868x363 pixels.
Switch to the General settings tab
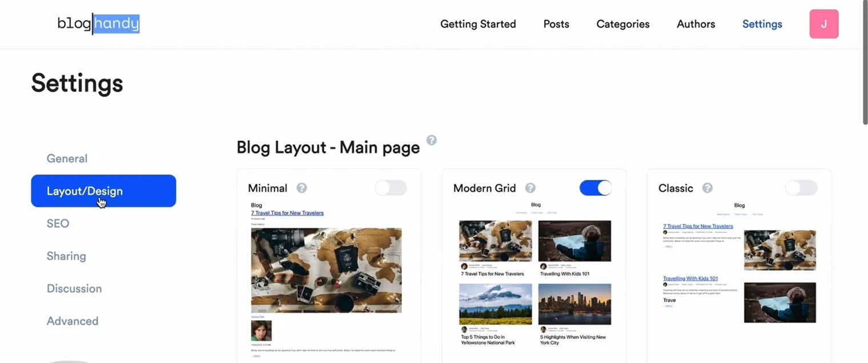(67, 159)
